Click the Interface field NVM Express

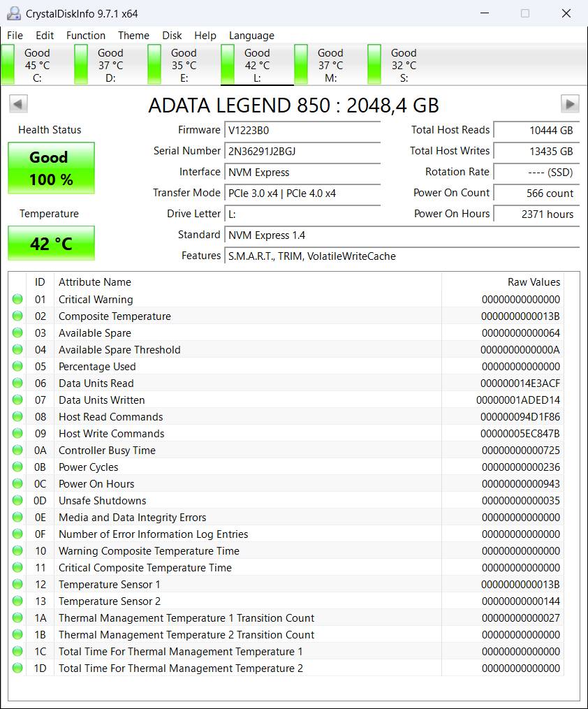(302, 173)
